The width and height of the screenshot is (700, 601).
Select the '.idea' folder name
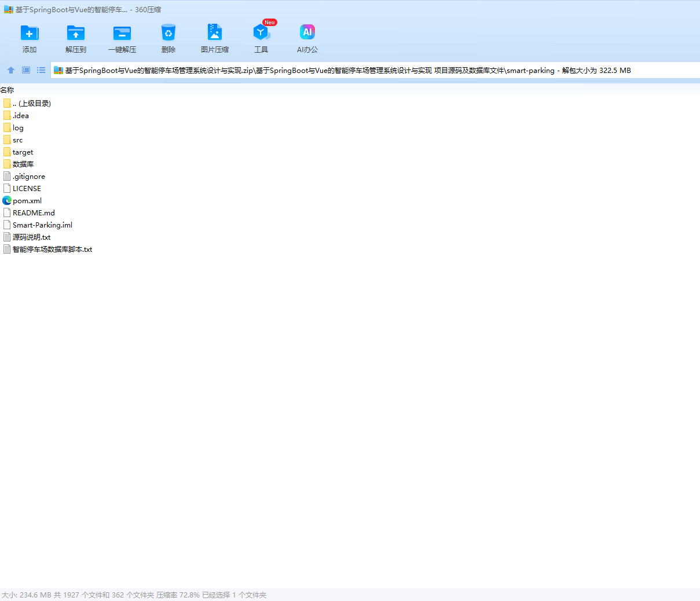point(21,116)
